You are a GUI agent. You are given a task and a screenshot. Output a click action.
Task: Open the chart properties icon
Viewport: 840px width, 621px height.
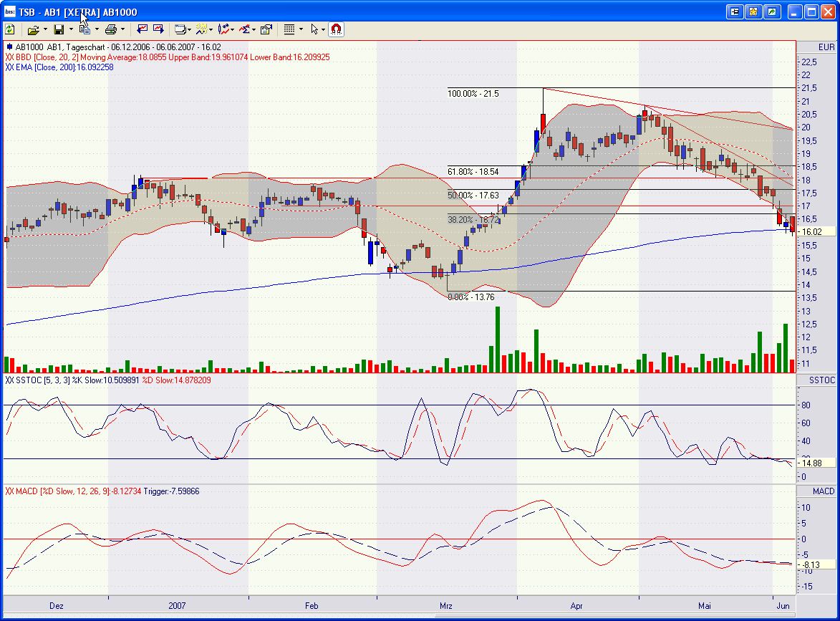266,29
